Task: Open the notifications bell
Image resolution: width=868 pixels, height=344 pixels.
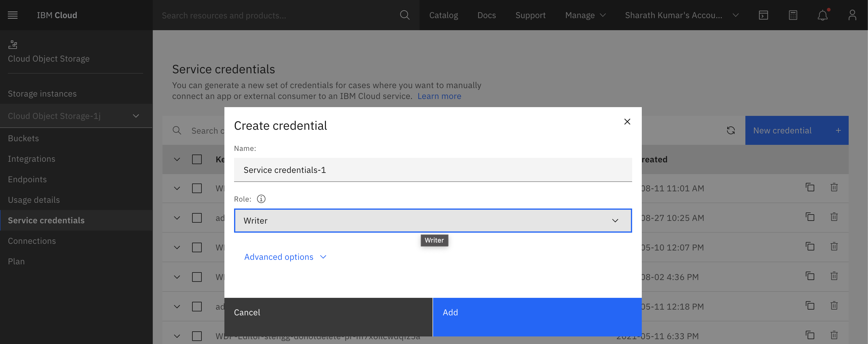Action: click(822, 15)
